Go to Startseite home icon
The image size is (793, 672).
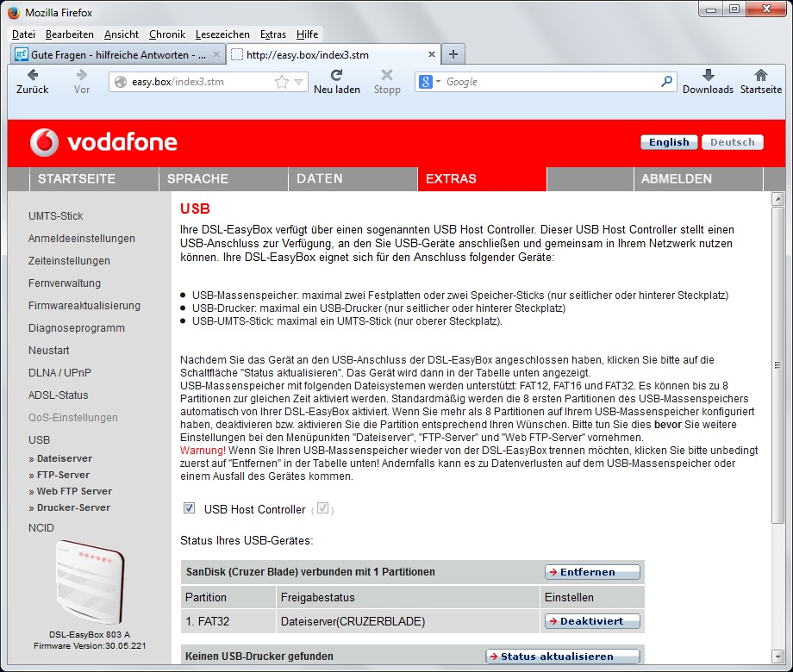[x=760, y=75]
